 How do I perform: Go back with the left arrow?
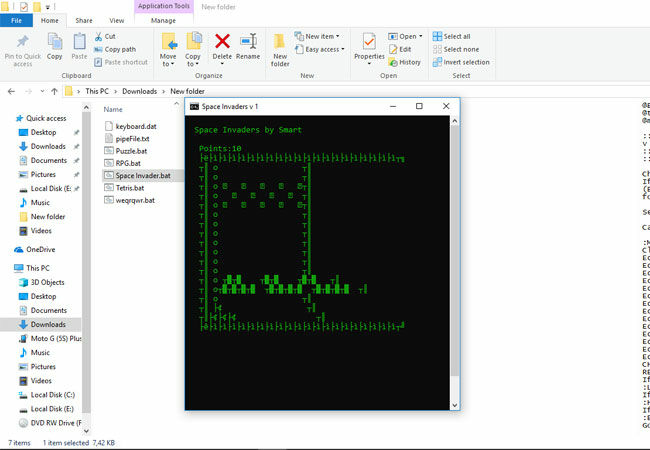point(11,91)
